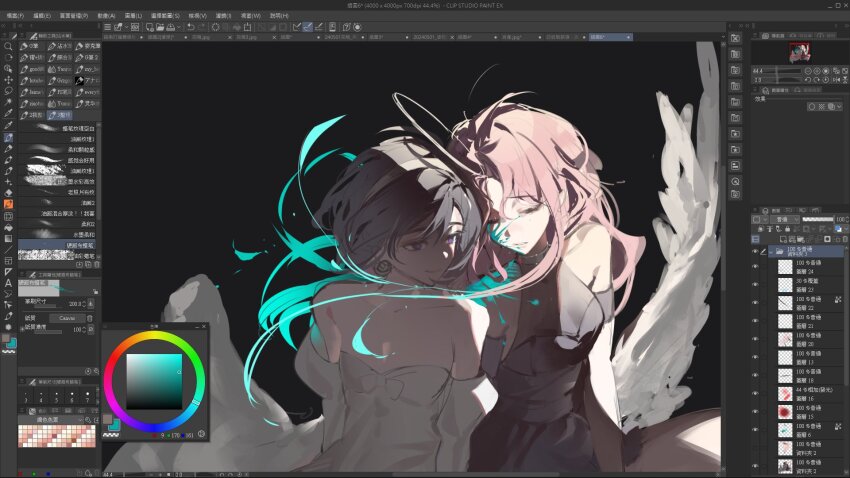Click the Canvas paper texture button

[x=67, y=318]
